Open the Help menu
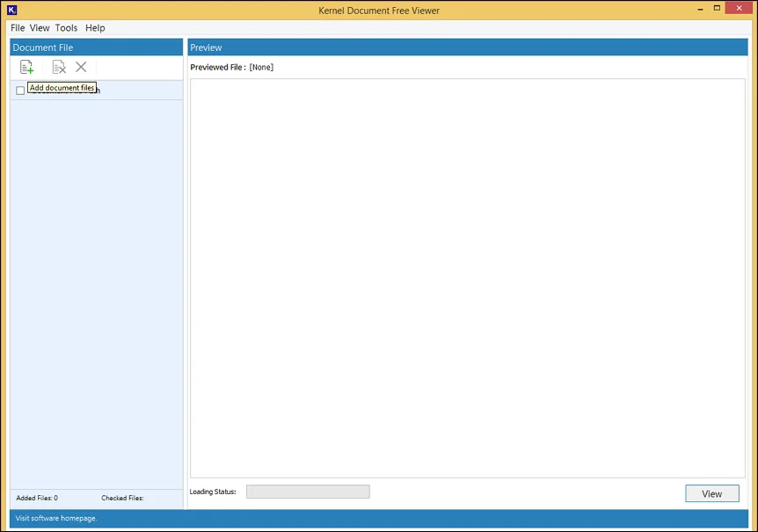This screenshot has height=532, width=758. [95, 28]
